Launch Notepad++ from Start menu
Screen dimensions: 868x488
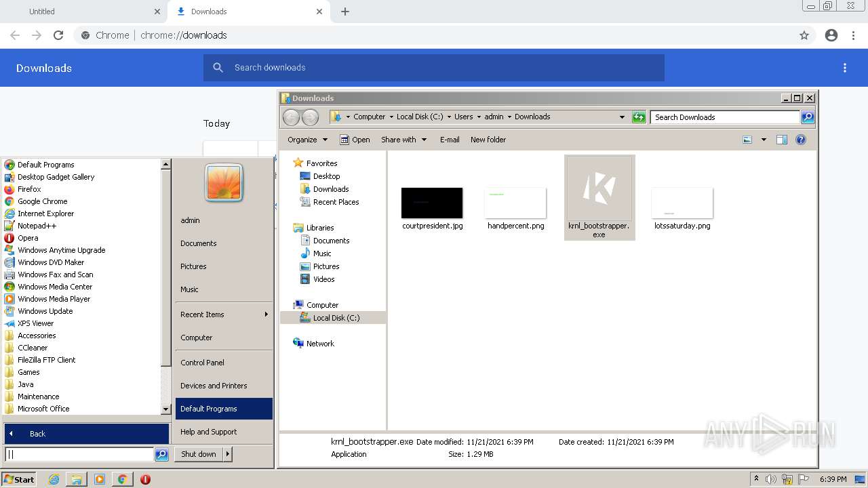[x=37, y=226]
